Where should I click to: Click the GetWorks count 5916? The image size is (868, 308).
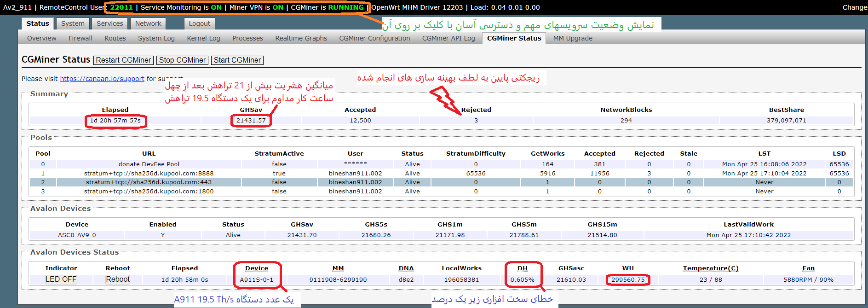tap(547, 174)
